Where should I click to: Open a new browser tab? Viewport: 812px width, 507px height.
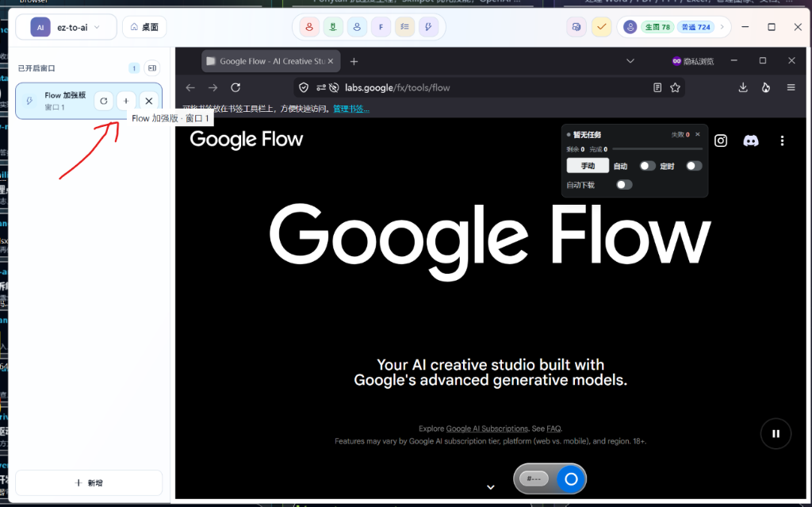coord(354,61)
